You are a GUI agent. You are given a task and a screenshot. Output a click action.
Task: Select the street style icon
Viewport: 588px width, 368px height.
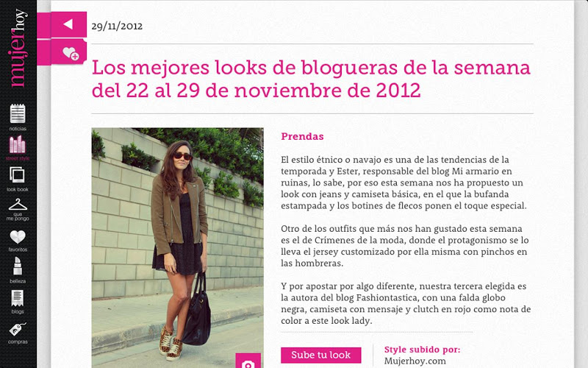17,144
